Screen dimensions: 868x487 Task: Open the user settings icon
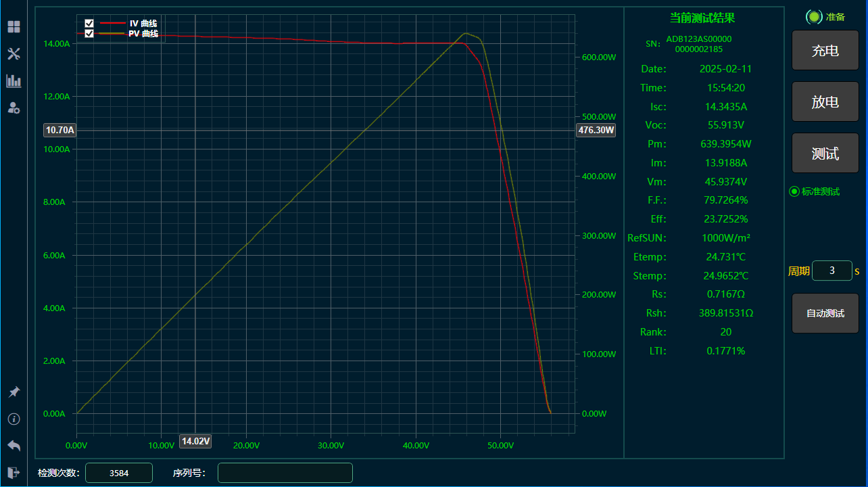point(14,108)
